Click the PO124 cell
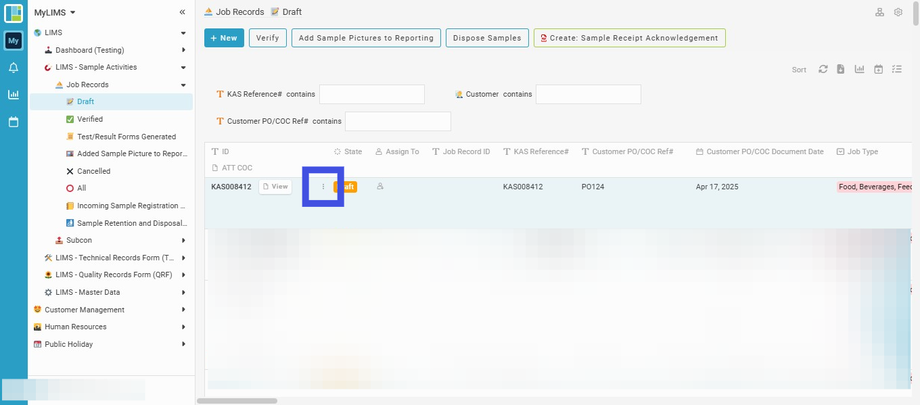The width and height of the screenshot is (920, 405). tap(593, 187)
